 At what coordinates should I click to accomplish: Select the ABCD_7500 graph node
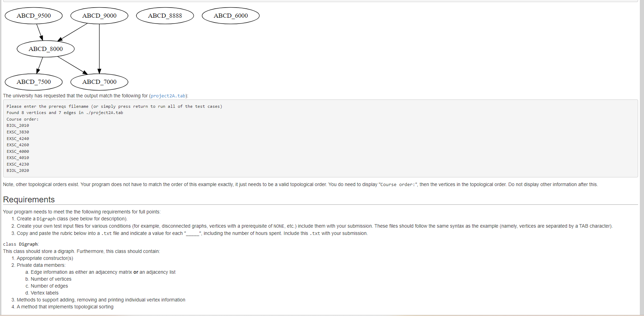[34, 82]
